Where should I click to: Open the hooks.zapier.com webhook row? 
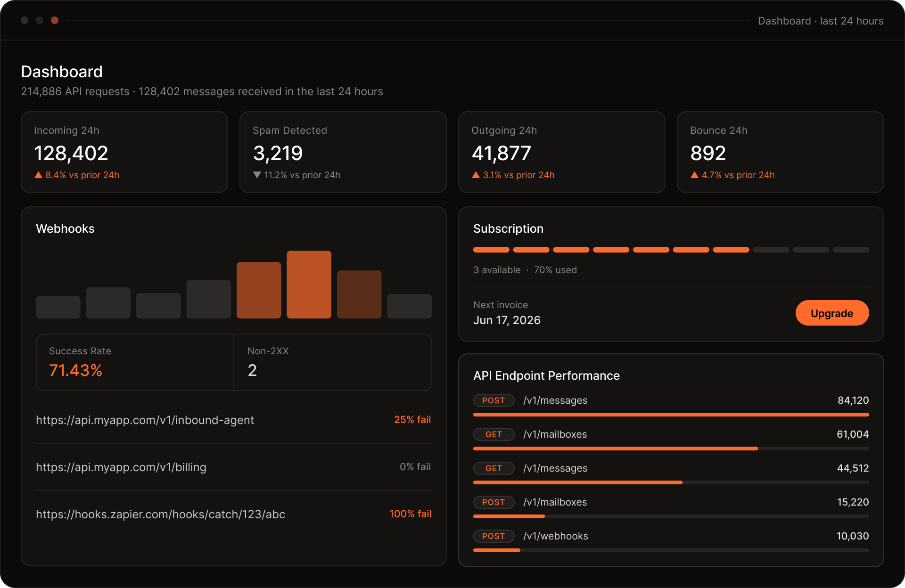[234, 514]
